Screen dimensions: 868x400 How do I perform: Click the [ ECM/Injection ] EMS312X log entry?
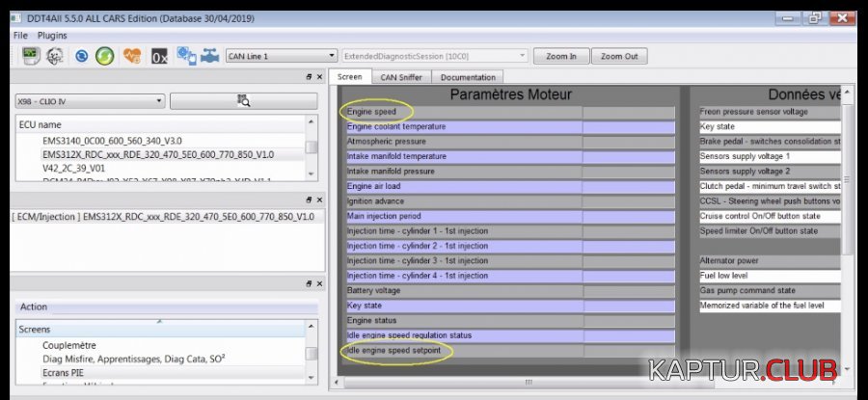click(163, 217)
